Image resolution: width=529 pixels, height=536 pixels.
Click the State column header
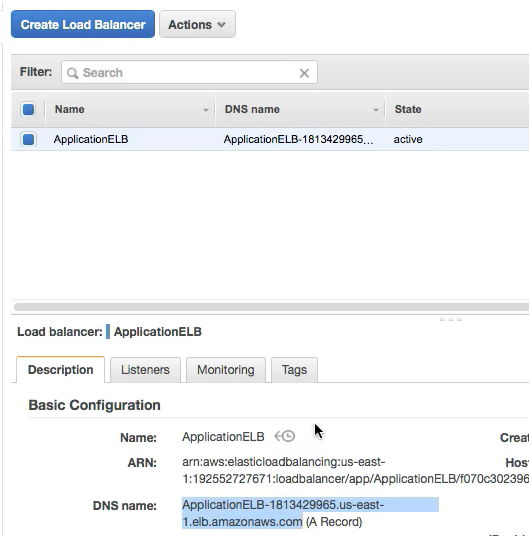[x=408, y=109]
